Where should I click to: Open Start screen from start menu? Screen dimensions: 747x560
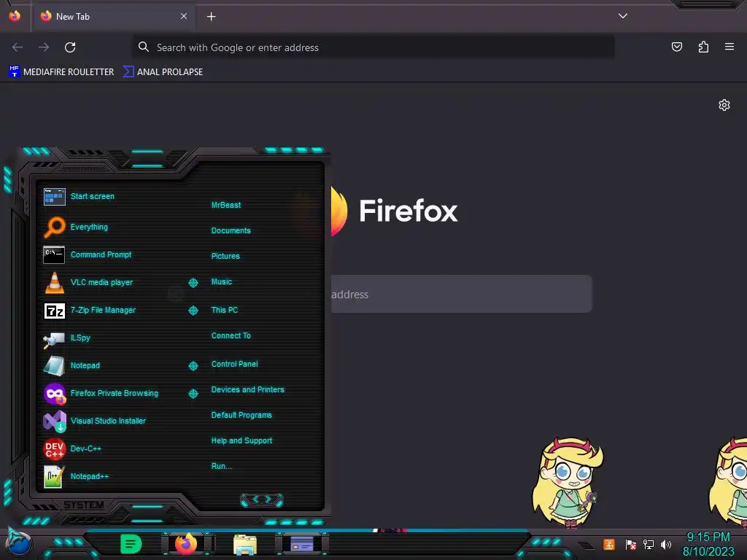(79, 196)
